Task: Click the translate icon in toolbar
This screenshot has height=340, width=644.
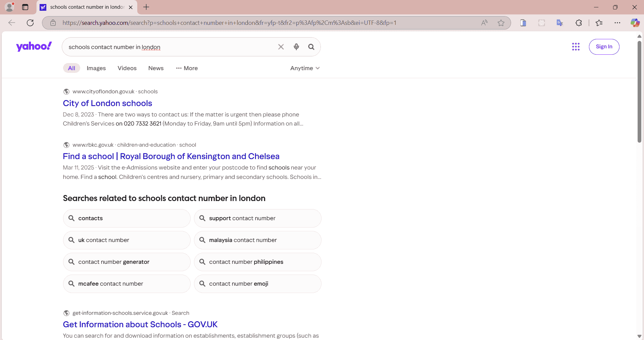Action: tap(560, 23)
